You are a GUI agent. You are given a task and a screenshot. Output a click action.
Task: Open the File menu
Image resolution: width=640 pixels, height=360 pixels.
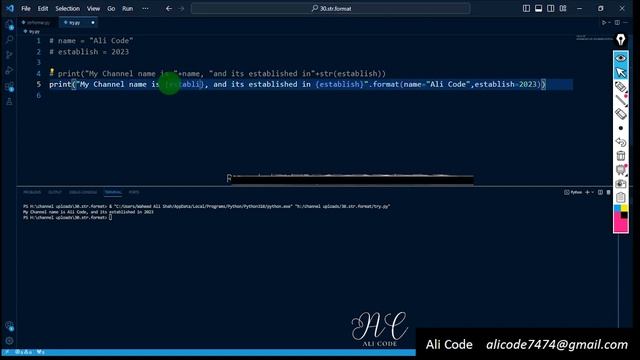tap(26, 8)
